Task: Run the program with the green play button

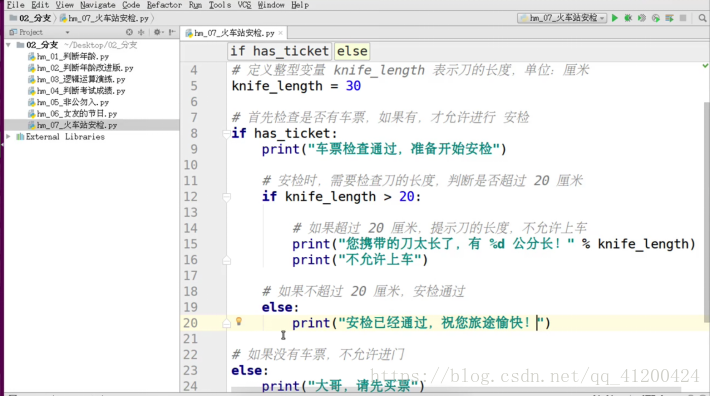Action: point(615,18)
